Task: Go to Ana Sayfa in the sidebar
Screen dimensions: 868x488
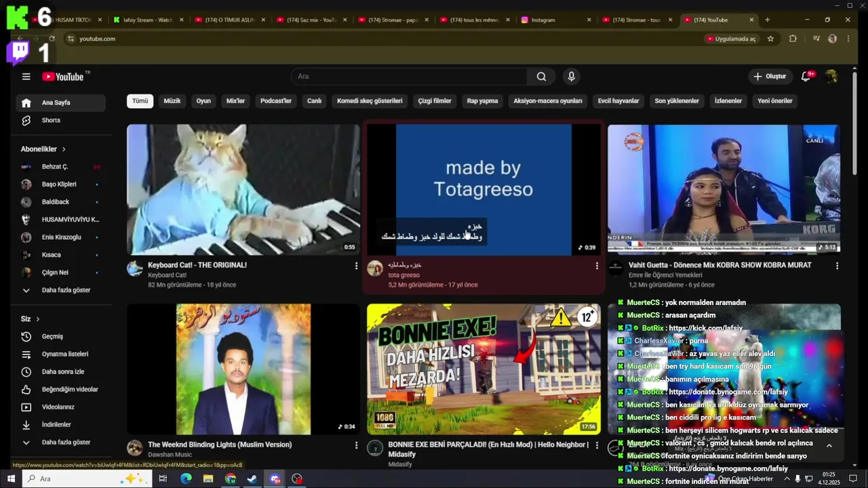Action: pos(61,102)
